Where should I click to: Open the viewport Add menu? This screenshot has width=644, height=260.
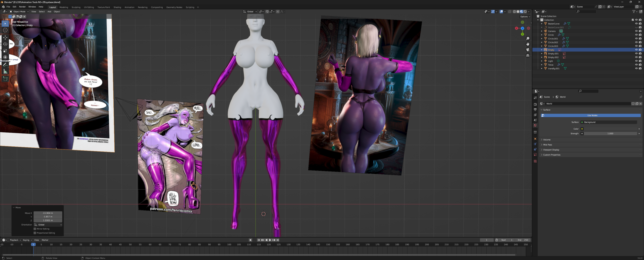pyautogui.click(x=49, y=11)
